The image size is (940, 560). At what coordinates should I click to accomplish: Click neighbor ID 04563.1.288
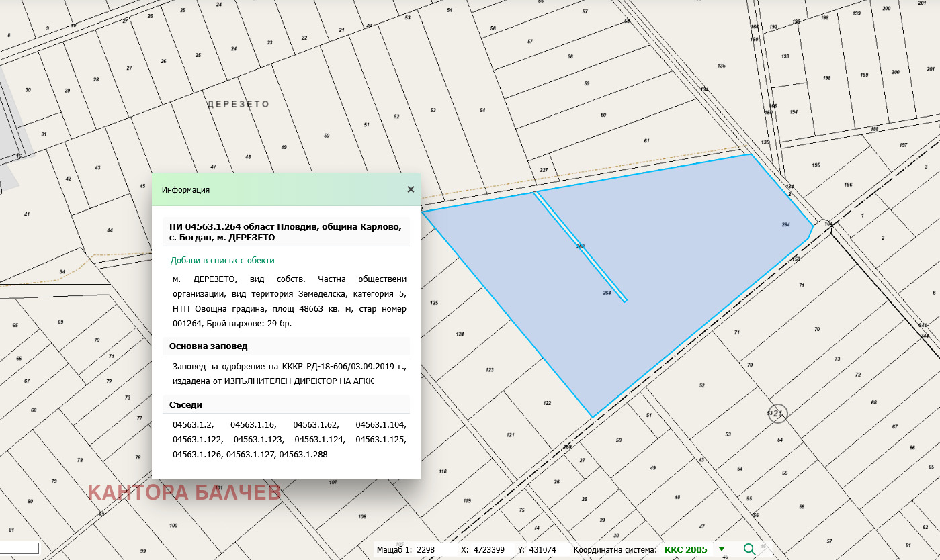303,455
